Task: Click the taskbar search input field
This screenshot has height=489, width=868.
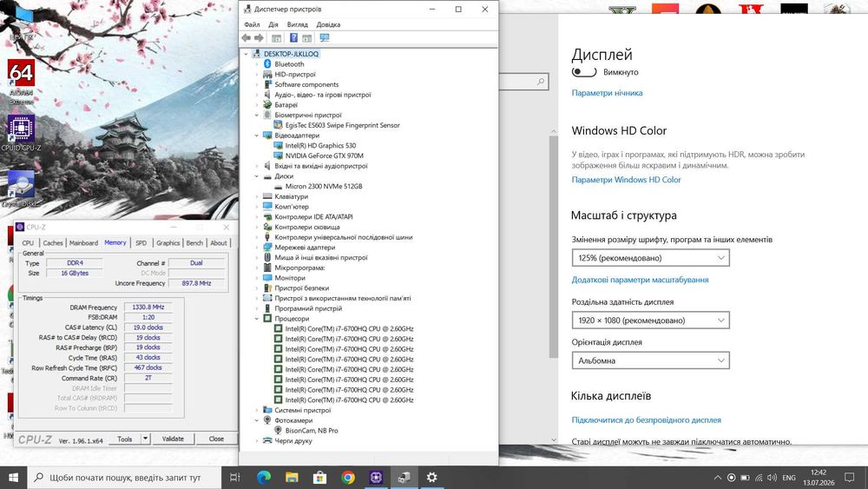Action: pyautogui.click(x=125, y=478)
